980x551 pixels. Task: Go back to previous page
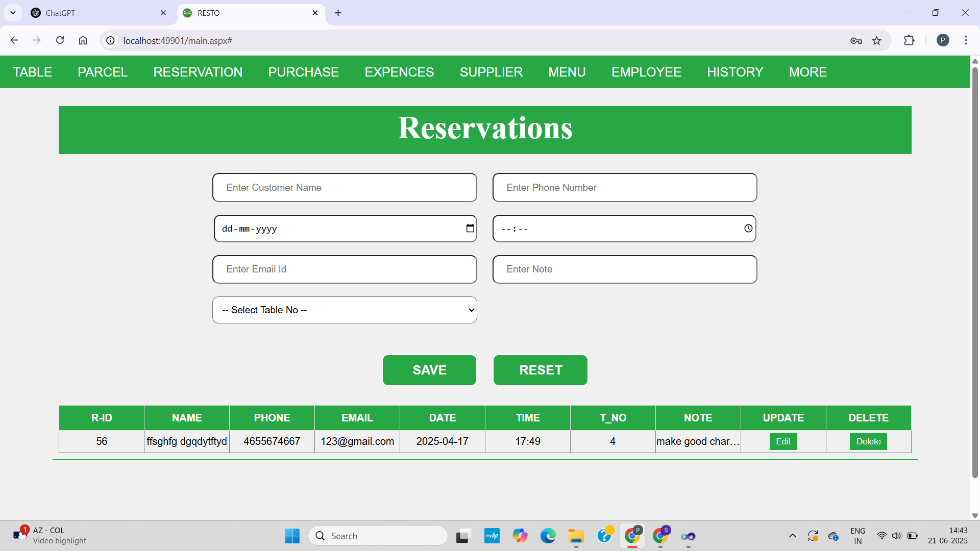tap(14, 40)
